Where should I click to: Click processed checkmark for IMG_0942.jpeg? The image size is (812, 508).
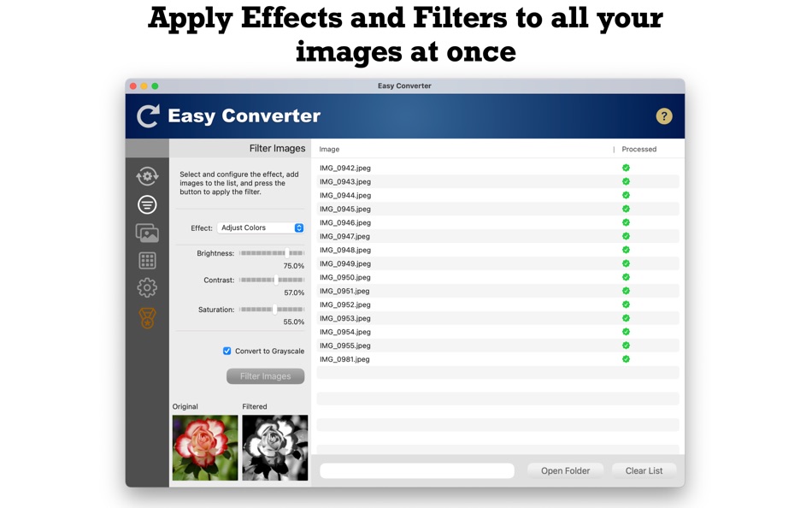[626, 168]
